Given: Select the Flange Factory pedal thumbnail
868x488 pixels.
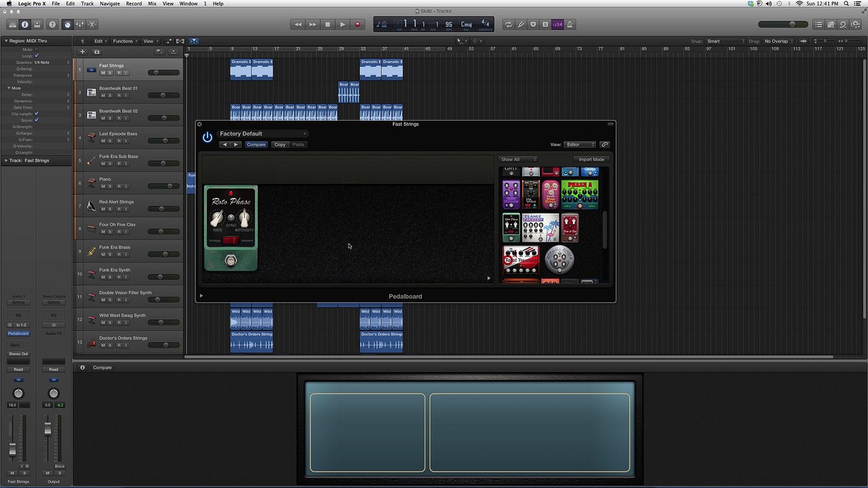Looking at the screenshot, I should (x=540, y=228).
